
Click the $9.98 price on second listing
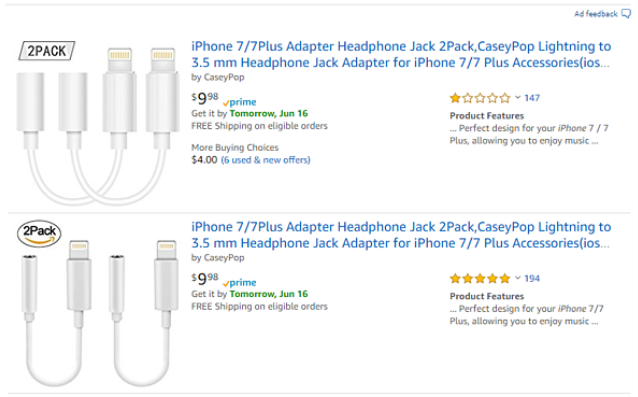pyautogui.click(x=205, y=279)
